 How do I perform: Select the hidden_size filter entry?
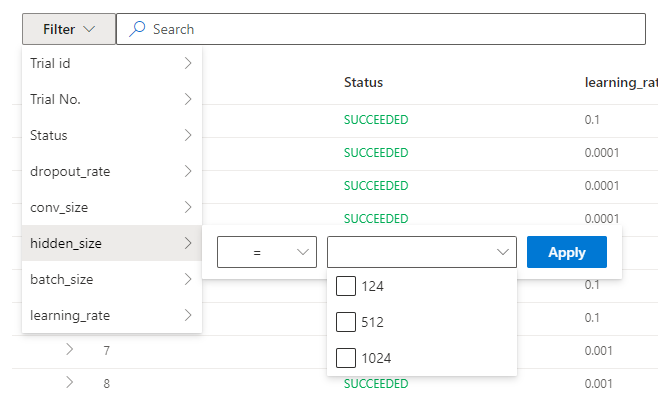point(112,243)
